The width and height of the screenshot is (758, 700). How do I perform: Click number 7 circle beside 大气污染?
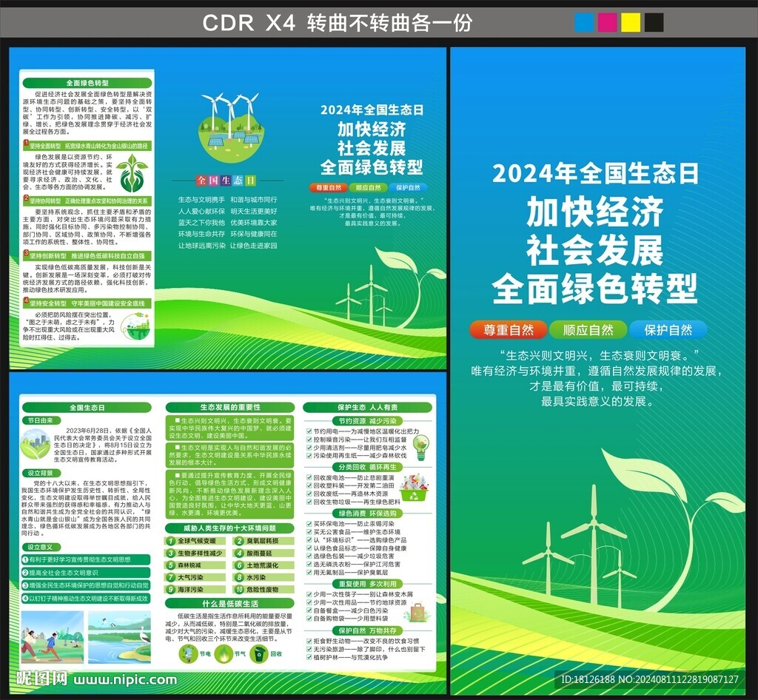[171, 577]
